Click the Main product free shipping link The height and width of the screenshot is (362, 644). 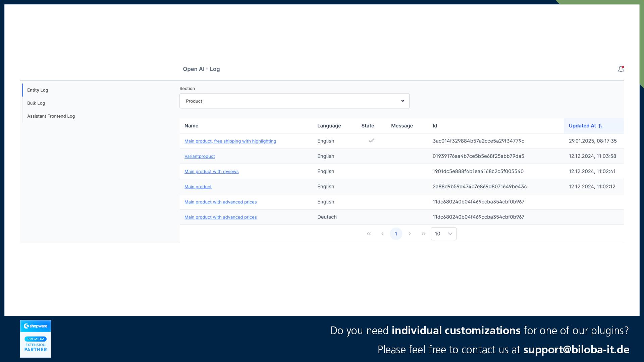click(x=230, y=141)
